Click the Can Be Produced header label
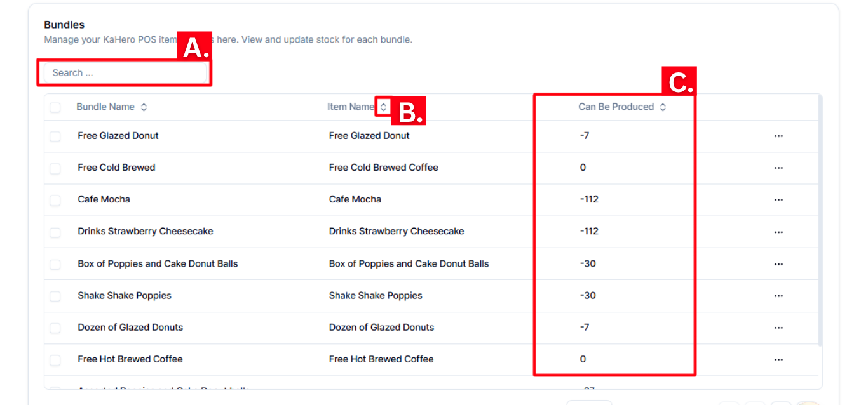 point(616,107)
